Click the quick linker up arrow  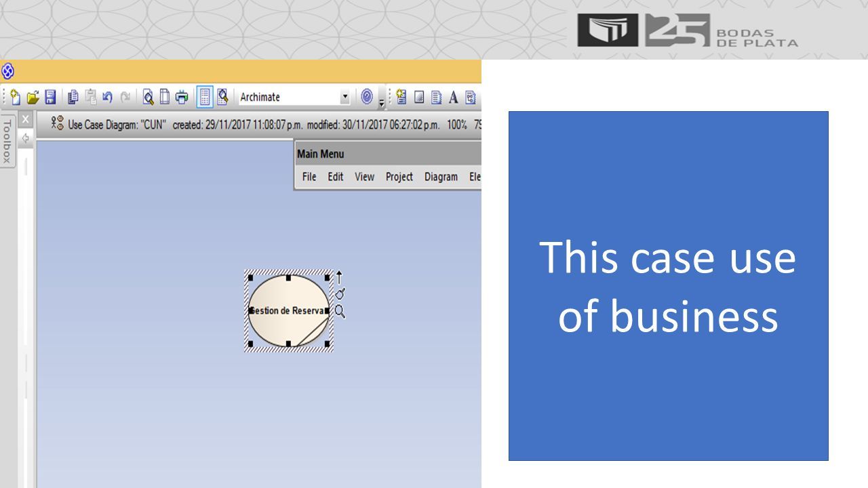(x=339, y=277)
